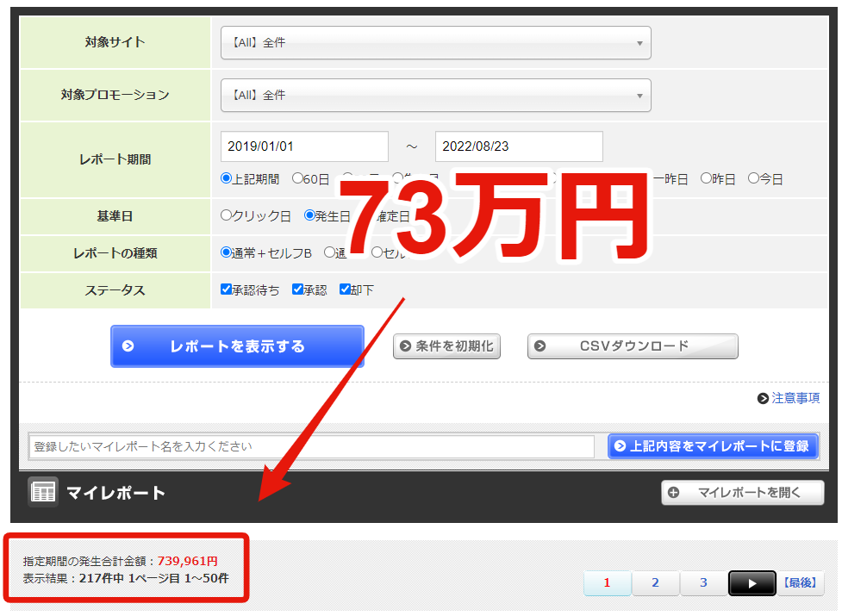Image resolution: width=842 pixels, height=616 pixels.
Task: Go to results page 2
Action: pyautogui.click(x=655, y=582)
